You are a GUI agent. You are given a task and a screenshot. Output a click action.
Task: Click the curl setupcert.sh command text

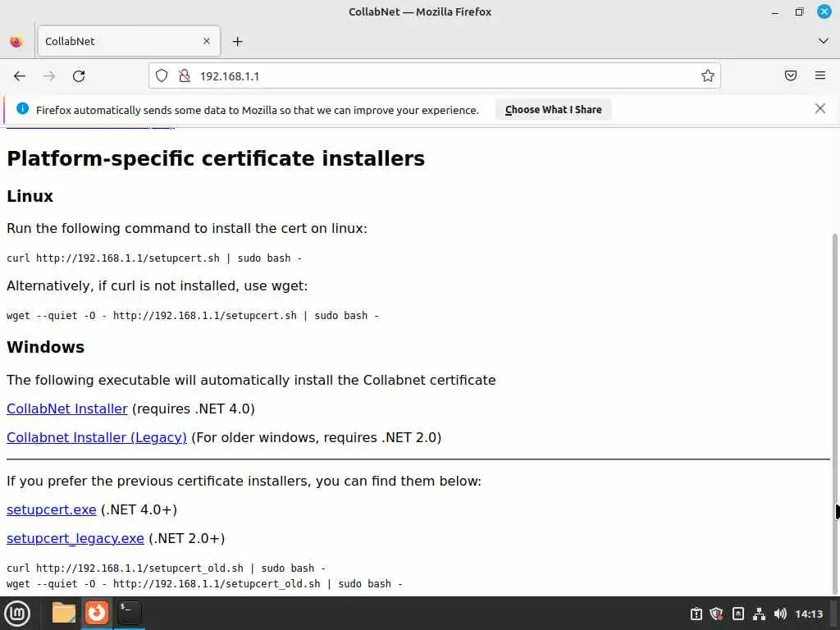[154, 258]
